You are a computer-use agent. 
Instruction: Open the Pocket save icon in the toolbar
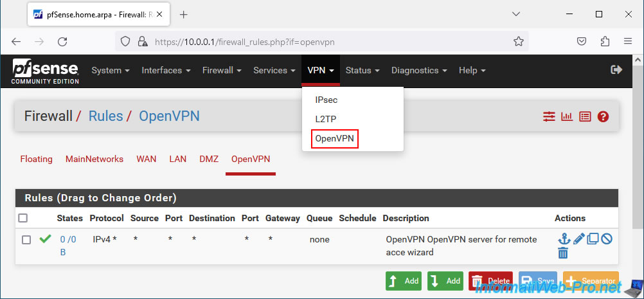pyautogui.click(x=582, y=42)
